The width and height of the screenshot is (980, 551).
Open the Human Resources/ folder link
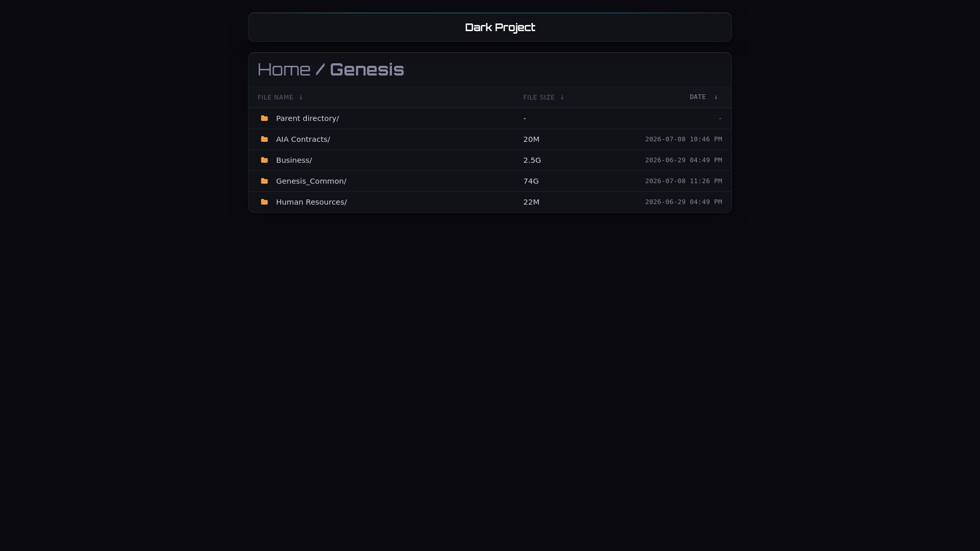[x=311, y=202]
